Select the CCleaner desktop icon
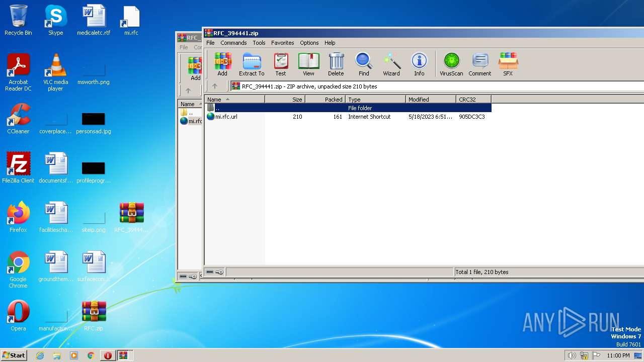644x362 pixels. 18,119
